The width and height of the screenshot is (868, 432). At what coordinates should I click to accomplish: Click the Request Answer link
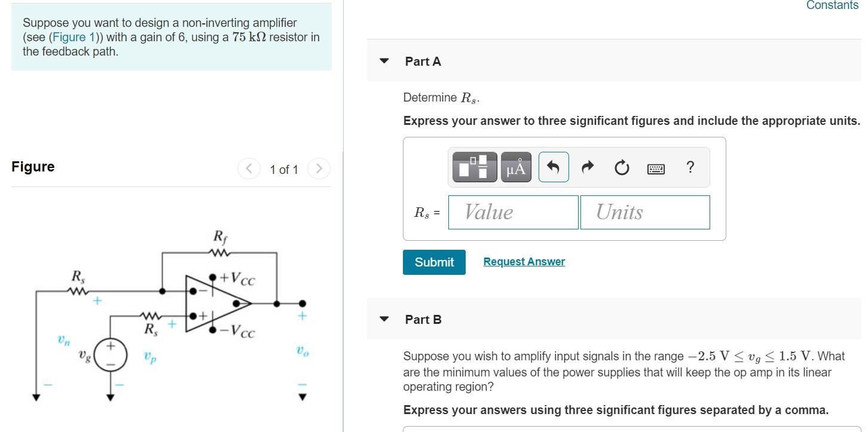524,261
